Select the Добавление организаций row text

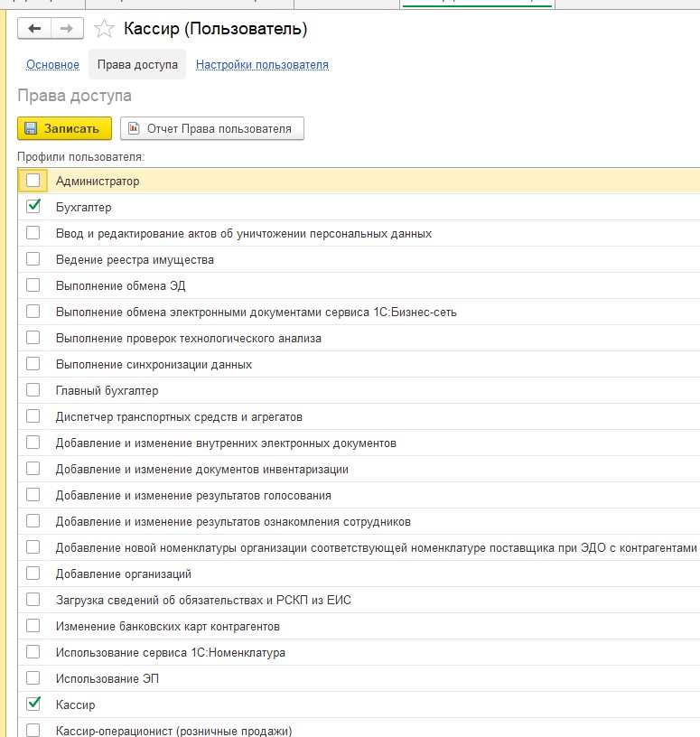point(123,574)
